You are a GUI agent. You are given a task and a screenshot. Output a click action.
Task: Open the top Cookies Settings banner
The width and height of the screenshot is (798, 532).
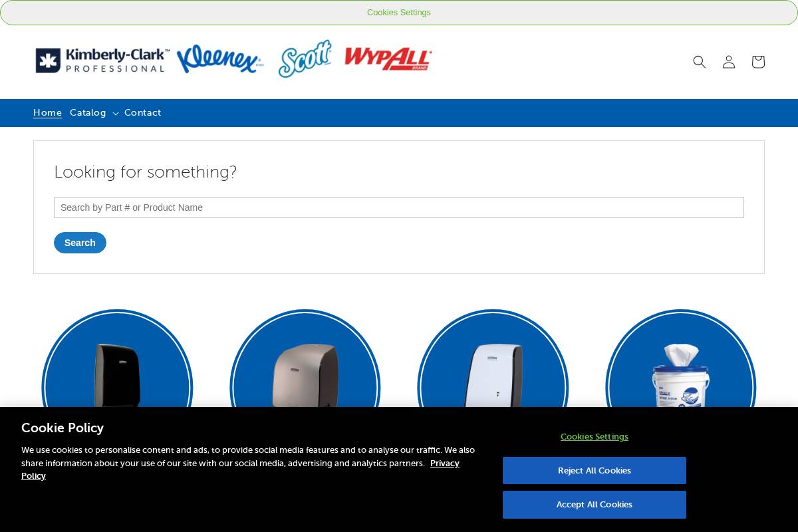click(x=399, y=13)
